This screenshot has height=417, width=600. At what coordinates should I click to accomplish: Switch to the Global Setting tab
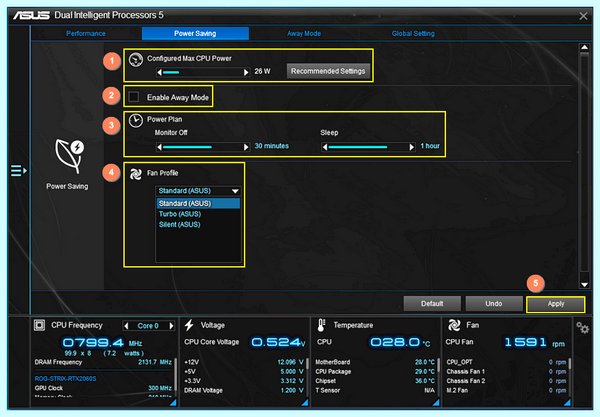point(413,34)
